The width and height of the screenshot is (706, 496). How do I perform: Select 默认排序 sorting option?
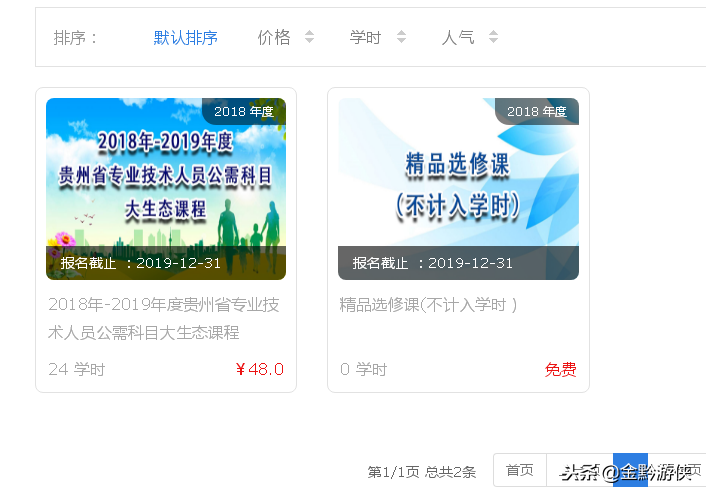click(x=186, y=37)
